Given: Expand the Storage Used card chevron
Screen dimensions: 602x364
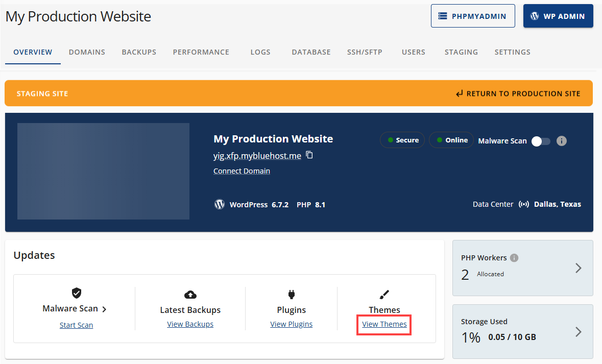Looking at the screenshot, I should point(578,332).
